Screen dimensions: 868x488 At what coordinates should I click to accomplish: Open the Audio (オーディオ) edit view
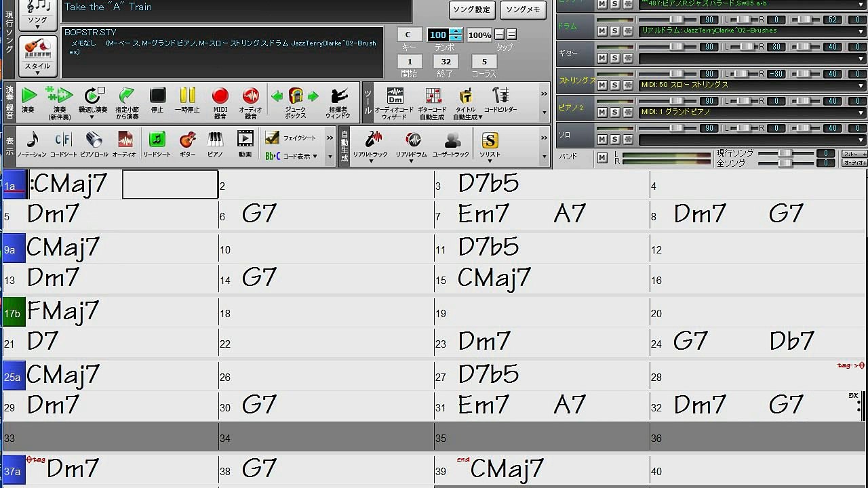click(125, 144)
